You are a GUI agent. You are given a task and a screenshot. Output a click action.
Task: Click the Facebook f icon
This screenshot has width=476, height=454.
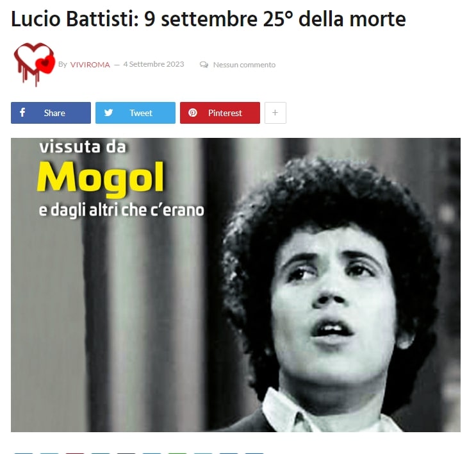tap(22, 112)
